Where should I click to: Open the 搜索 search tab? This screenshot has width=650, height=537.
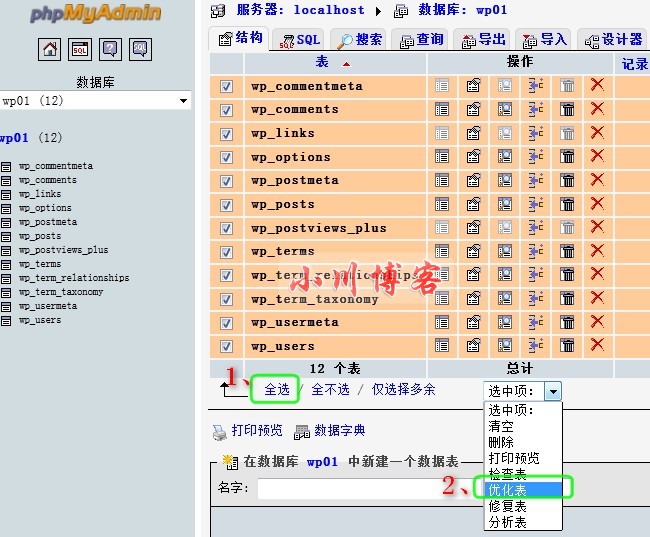359,40
